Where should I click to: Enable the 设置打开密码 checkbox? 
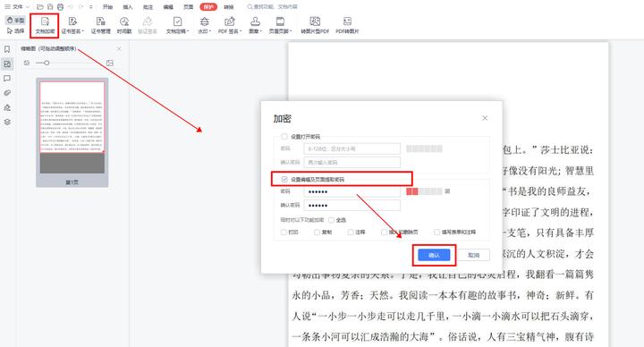[284, 136]
